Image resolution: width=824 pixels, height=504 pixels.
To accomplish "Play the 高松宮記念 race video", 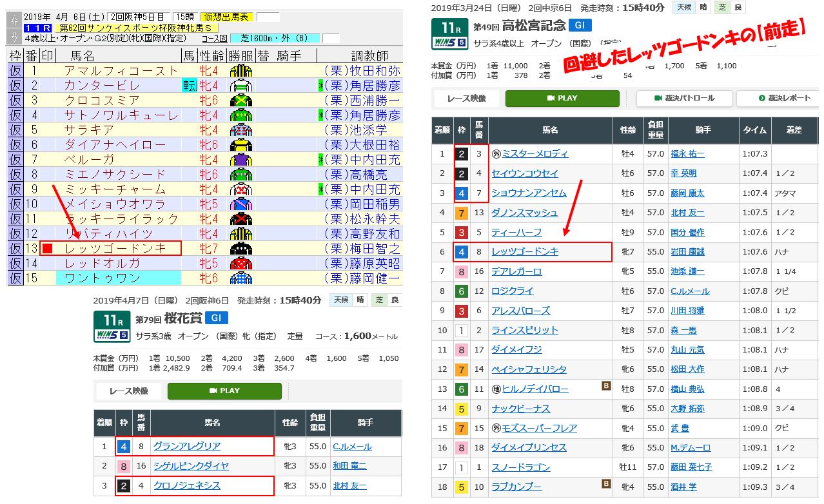I will 562,99.
